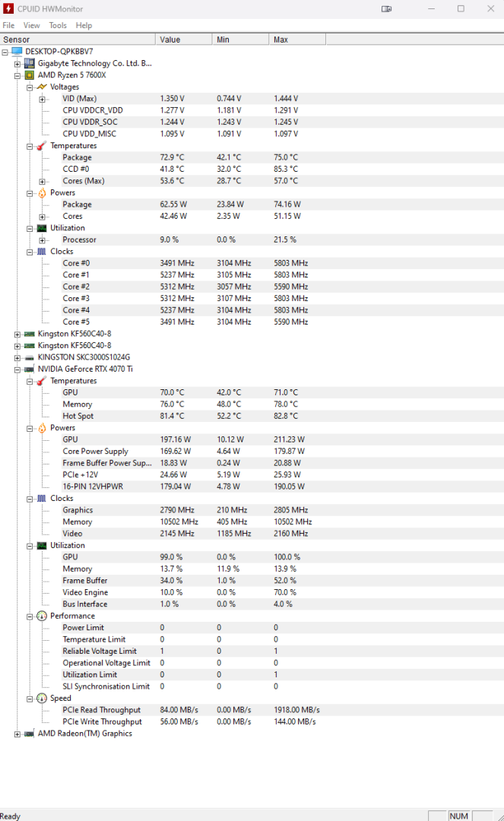Click the Voltages lightning bolt icon
The image size is (504, 821).
[41, 87]
